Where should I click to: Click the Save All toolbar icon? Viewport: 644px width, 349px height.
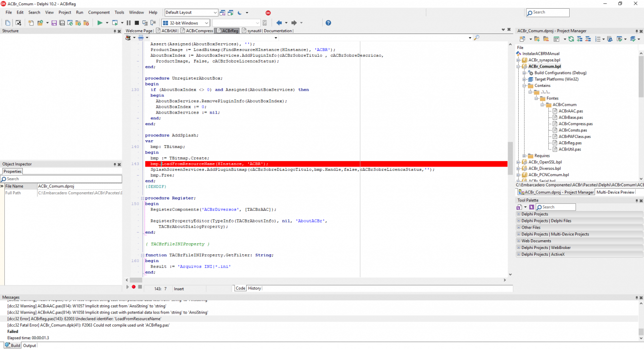[62, 23]
